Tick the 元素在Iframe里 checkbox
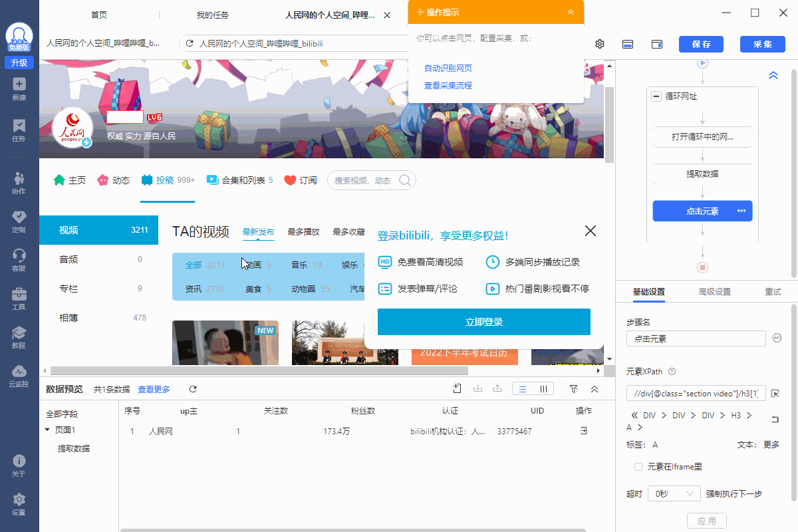Screen dimensions: 798x532 (x=638, y=467)
